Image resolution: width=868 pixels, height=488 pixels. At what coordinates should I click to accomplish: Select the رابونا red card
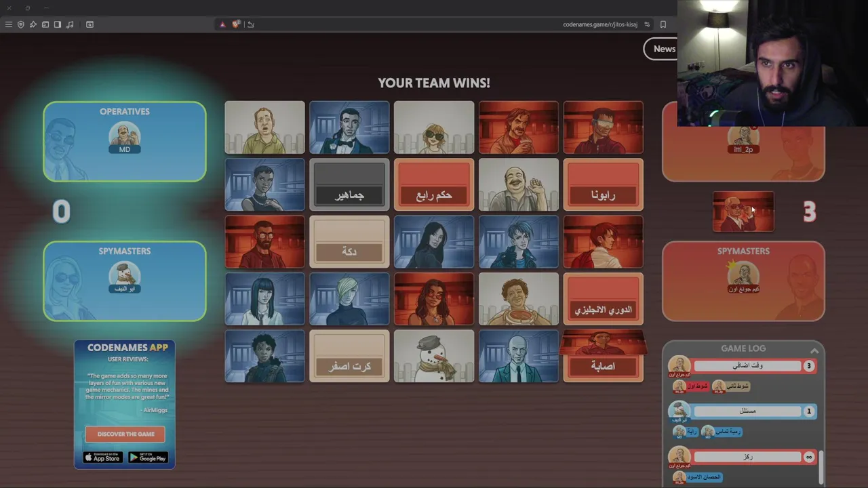(x=604, y=185)
